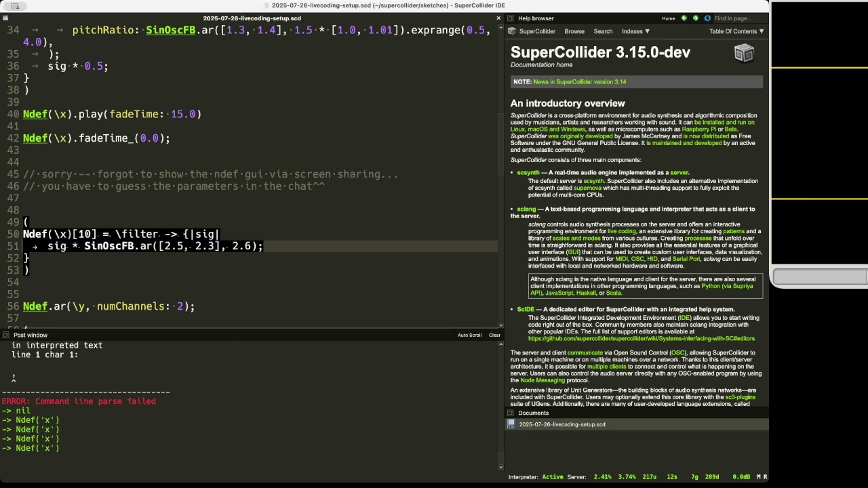The height and width of the screenshot is (488, 868).
Task: Open the Raspberry Pi link
Action: (698, 129)
